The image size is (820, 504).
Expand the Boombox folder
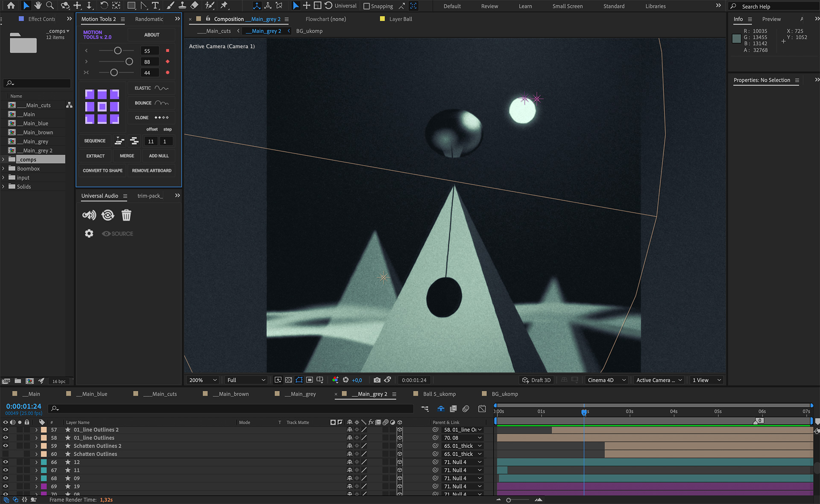(x=3, y=168)
